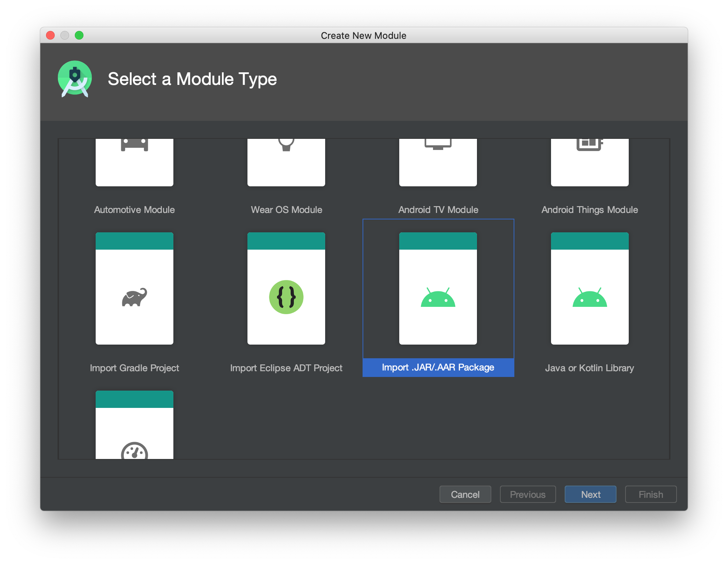Pick the Android TV Module card

tap(438, 162)
